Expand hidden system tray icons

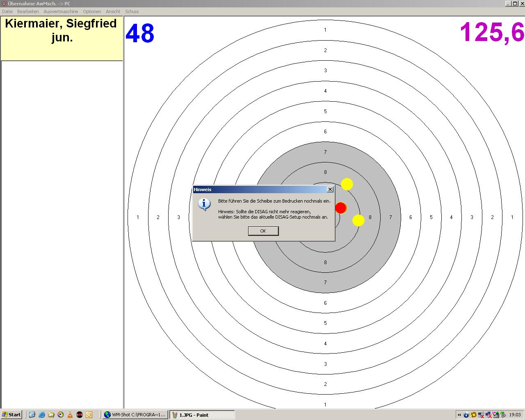click(459, 415)
